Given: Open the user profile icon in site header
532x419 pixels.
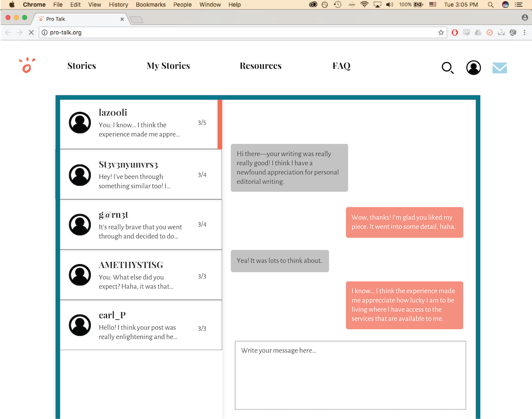Looking at the screenshot, I should (473, 67).
